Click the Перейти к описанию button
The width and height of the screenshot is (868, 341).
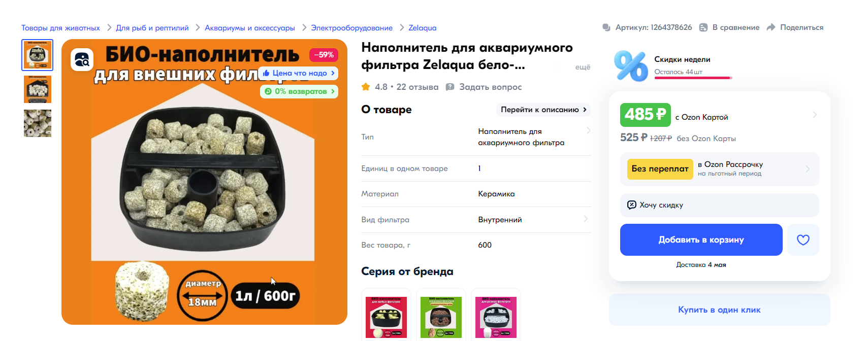click(x=543, y=110)
